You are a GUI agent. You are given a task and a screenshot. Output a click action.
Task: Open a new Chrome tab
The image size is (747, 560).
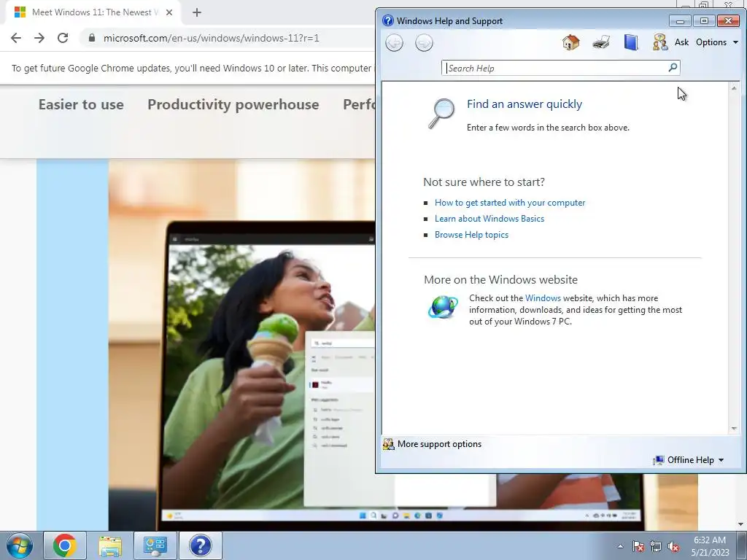pyautogui.click(x=197, y=12)
